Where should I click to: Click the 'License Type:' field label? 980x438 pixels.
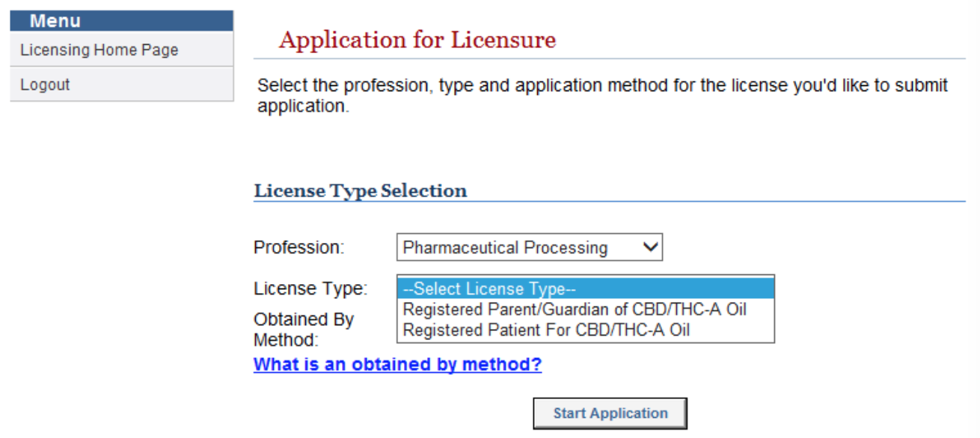tap(310, 289)
